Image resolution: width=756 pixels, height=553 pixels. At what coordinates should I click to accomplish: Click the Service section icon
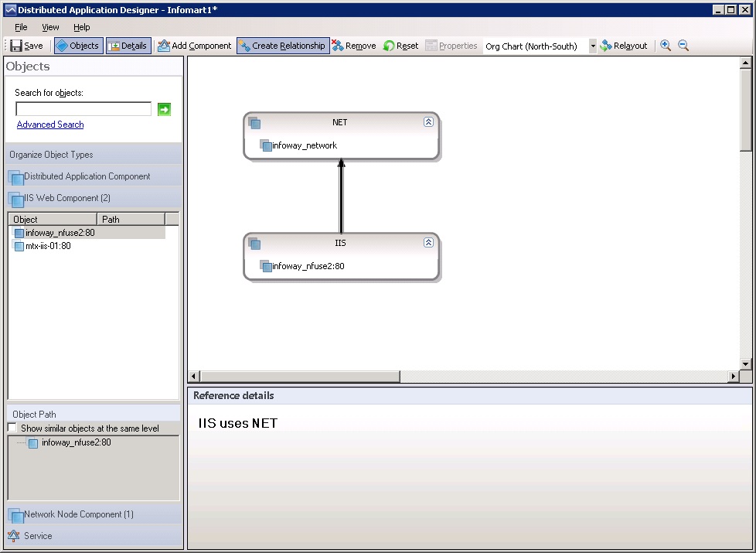[14, 536]
